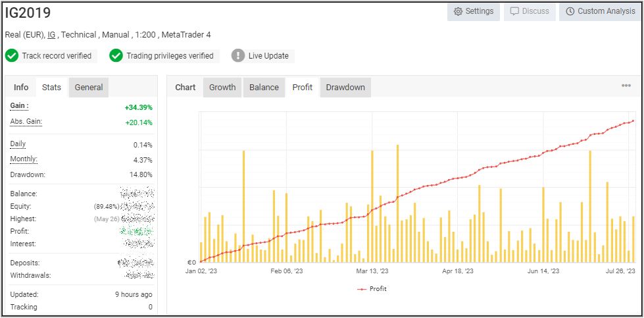Switch to the Growth chart tab
The width and height of the screenshot is (644, 318).
tap(222, 88)
